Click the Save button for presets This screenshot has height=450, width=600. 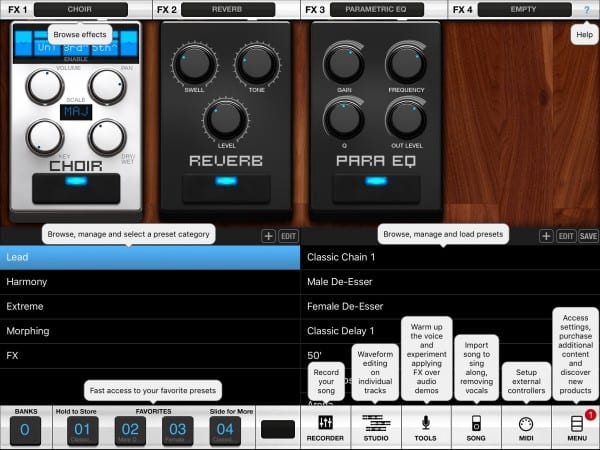click(x=588, y=236)
